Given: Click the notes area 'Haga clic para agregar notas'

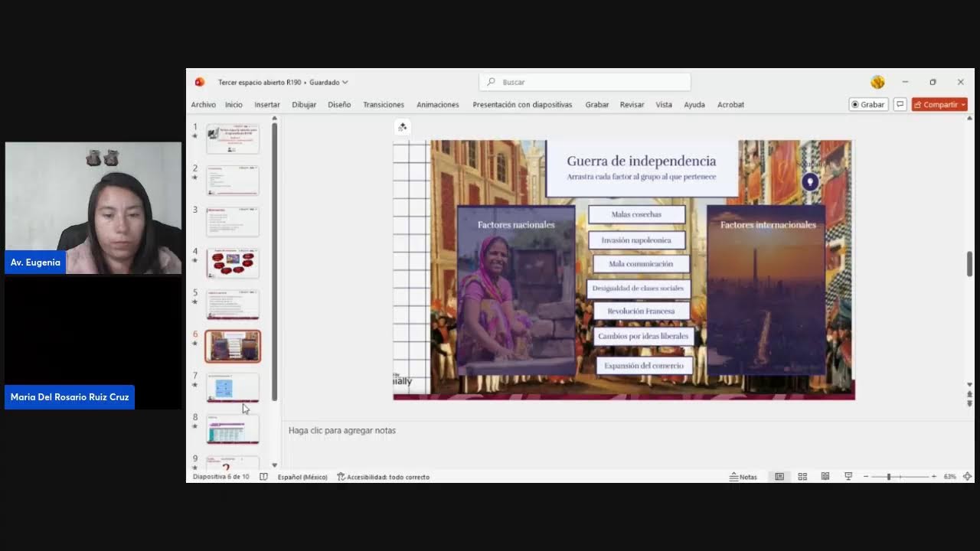Looking at the screenshot, I should point(342,430).
